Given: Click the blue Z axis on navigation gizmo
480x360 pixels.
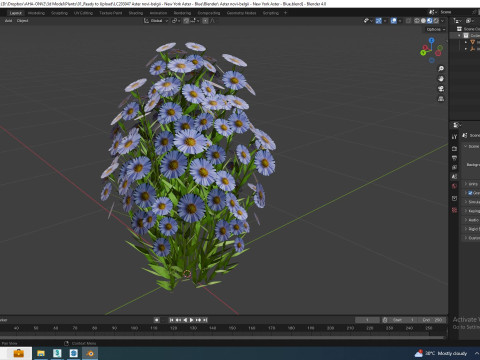Looking at the screenshot, I should [432, 40].
